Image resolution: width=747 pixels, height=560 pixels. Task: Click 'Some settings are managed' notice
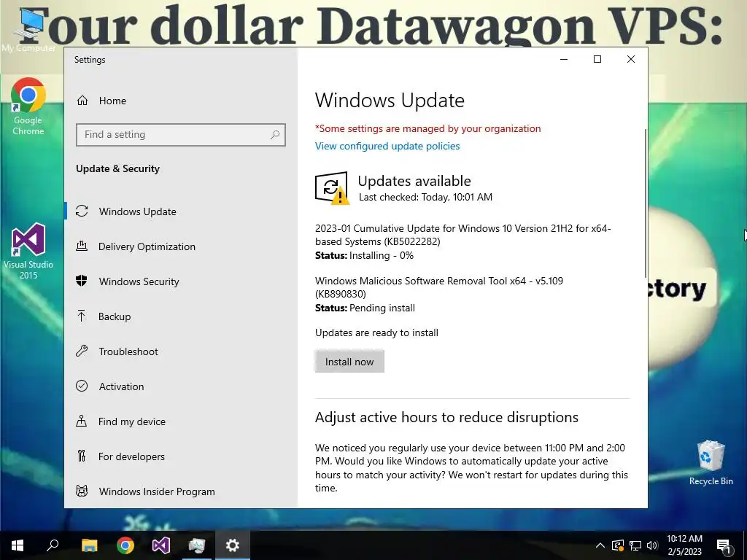(427, 128)
